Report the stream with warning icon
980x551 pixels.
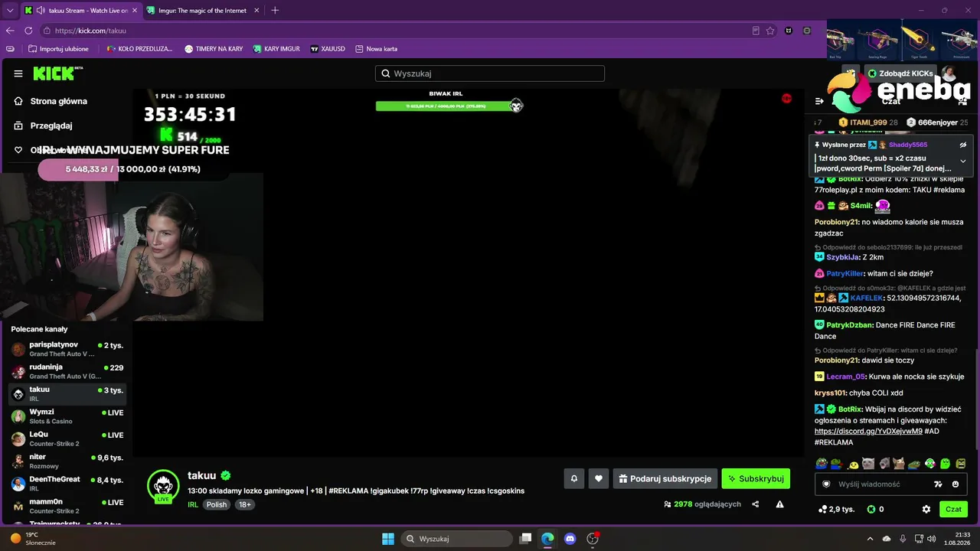[779, 504]
